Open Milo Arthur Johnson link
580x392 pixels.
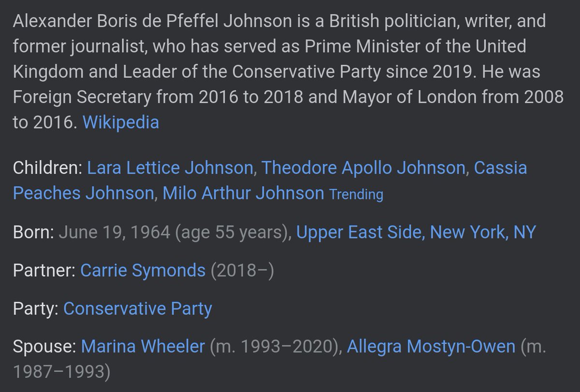[243, 193]
